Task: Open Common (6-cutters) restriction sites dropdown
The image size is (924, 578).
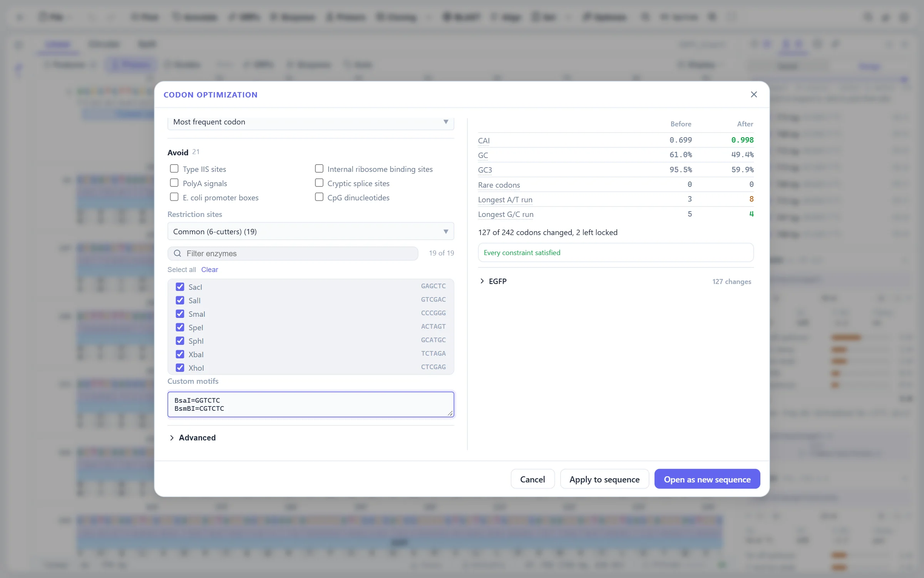Action: pyautogui.click(x=311, y=231)
